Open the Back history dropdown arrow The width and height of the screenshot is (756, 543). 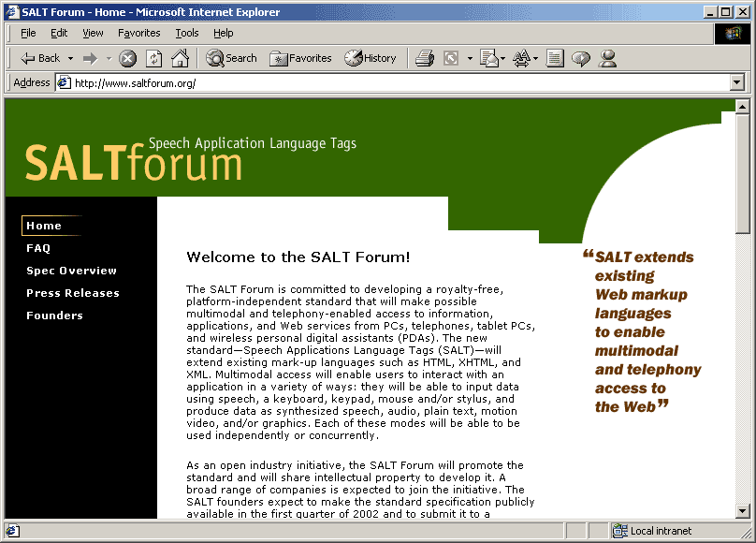tap(70, 58)
